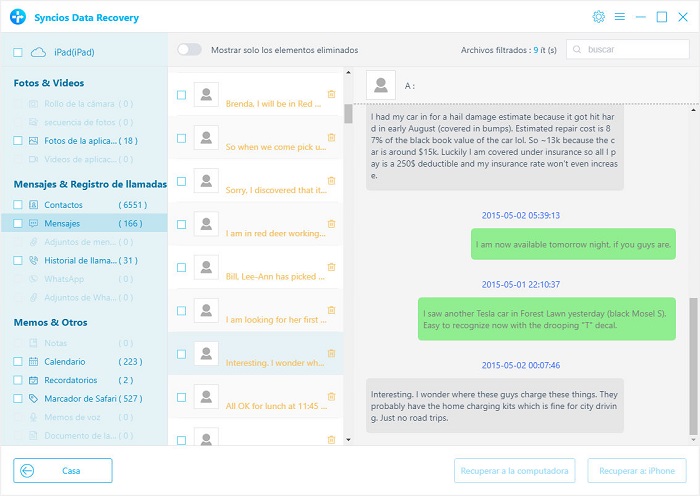Image resolution: width=700 pixels, height=496 pixels.
Task: Click 'Fotos de la aplica...( 18 )' label
Action: pyautogui.click(x=91, y=141)
